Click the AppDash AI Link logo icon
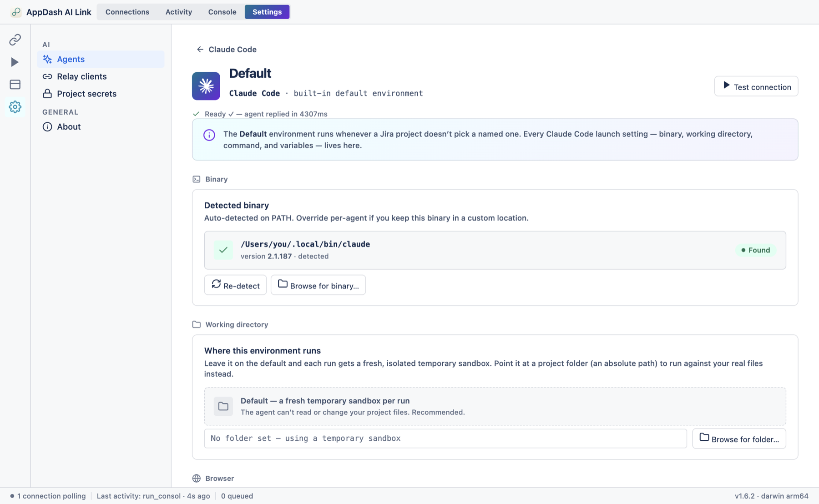 [16, 12]
